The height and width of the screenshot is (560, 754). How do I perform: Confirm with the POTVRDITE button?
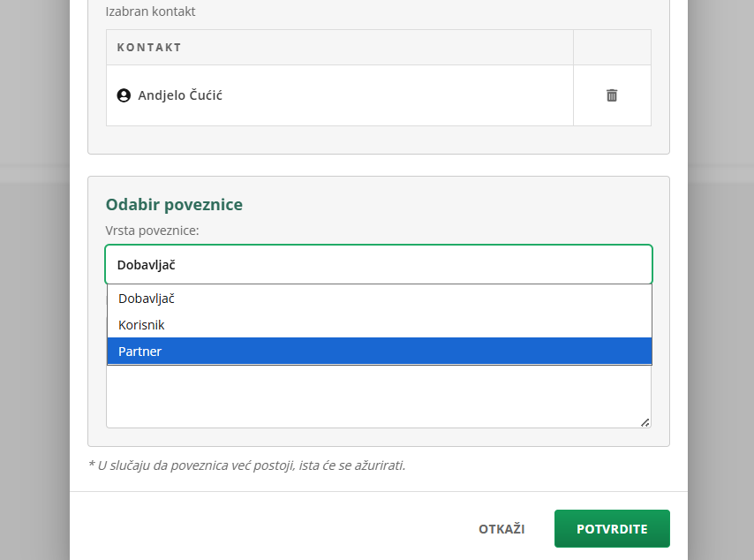612,529
